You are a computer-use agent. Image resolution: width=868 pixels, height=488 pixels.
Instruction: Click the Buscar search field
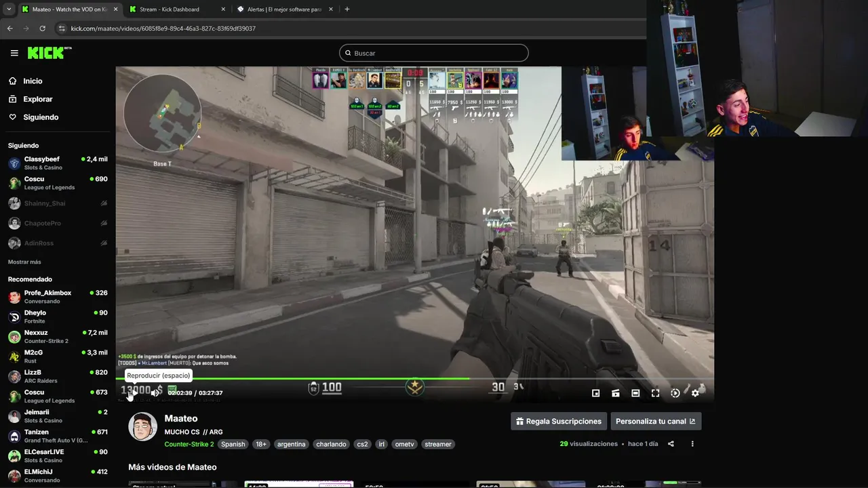click(x=434, y=53)
